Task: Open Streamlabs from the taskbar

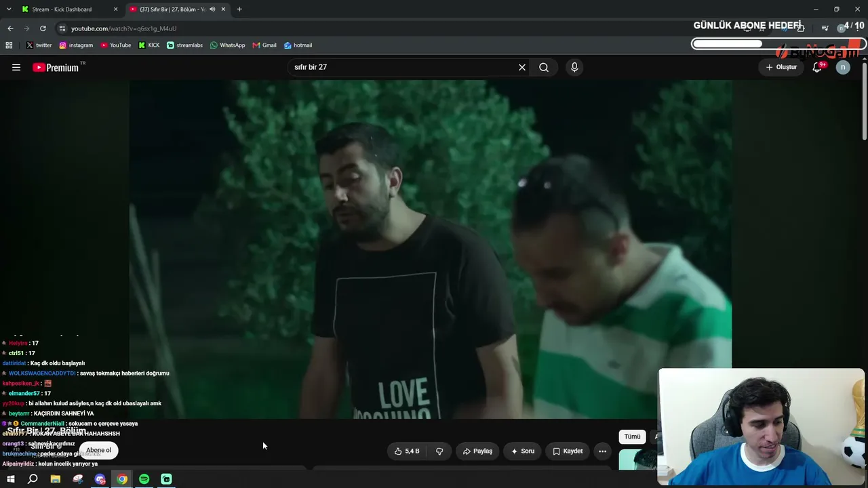Action: [166, 479]
